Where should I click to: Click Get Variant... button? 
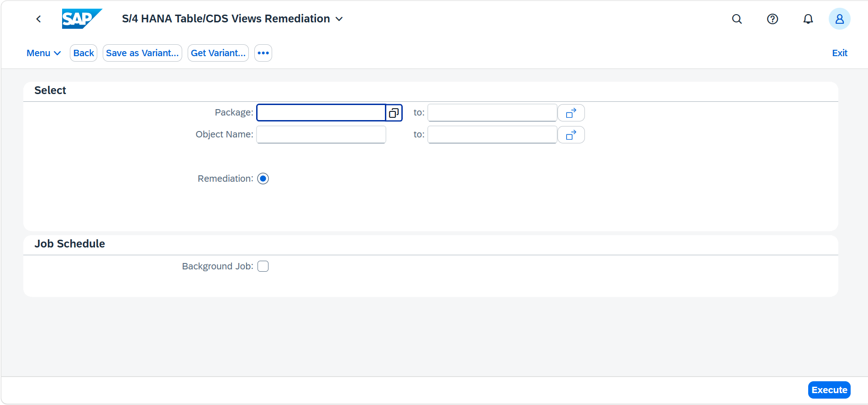pyautogui.click(x=218, y=53)
